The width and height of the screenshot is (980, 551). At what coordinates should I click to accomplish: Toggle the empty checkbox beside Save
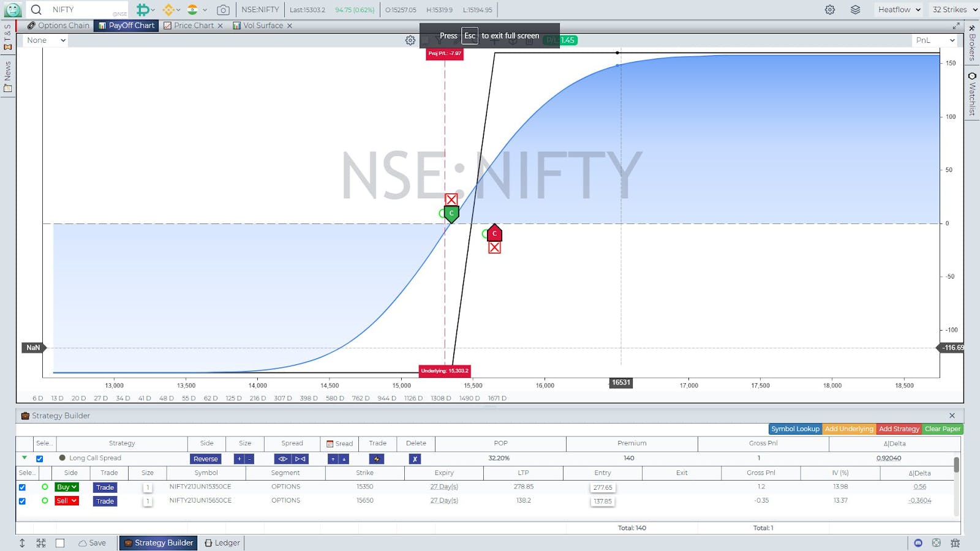pos(60,543)
